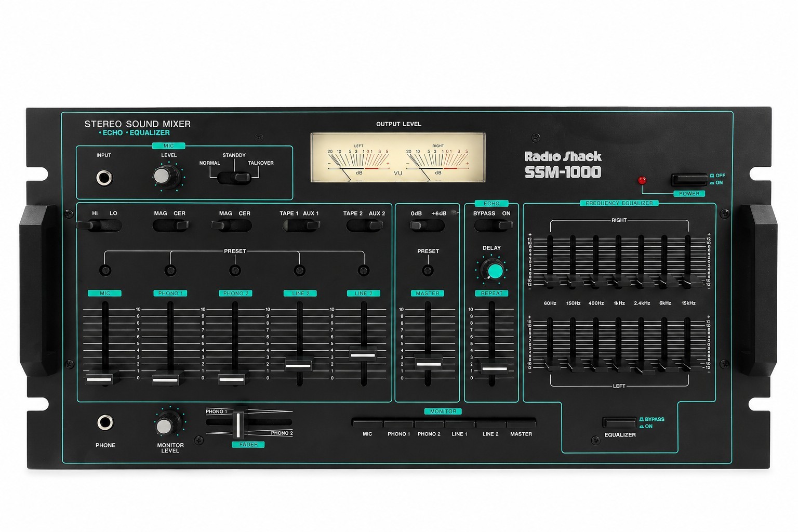Click the LINE 1 preset trim pot
Image resolution: width=798 pixels, height=532 pixels.
tap(299, 270)
